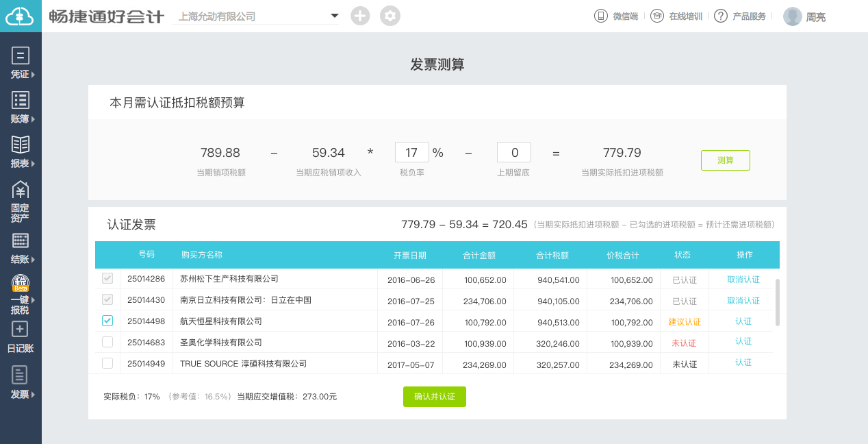The image size is (868, 444).
Task: Open the 报表 reports sidebar icon
Action: point(21,145)
